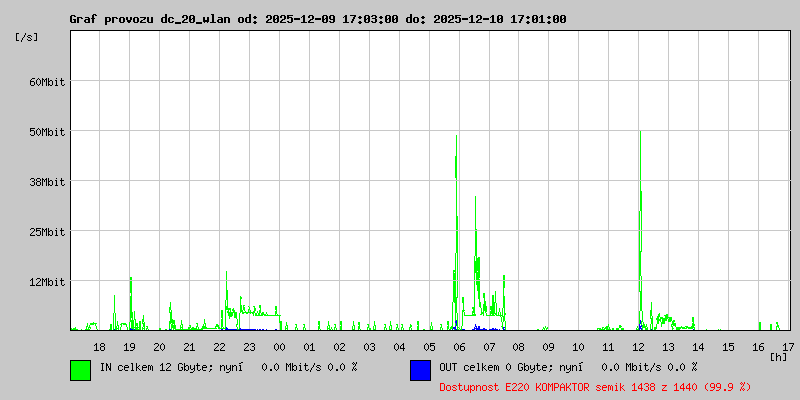Click the '09' hour label on x-axis
The height and width of the screenshot is (400, 800).
(548, 347)
